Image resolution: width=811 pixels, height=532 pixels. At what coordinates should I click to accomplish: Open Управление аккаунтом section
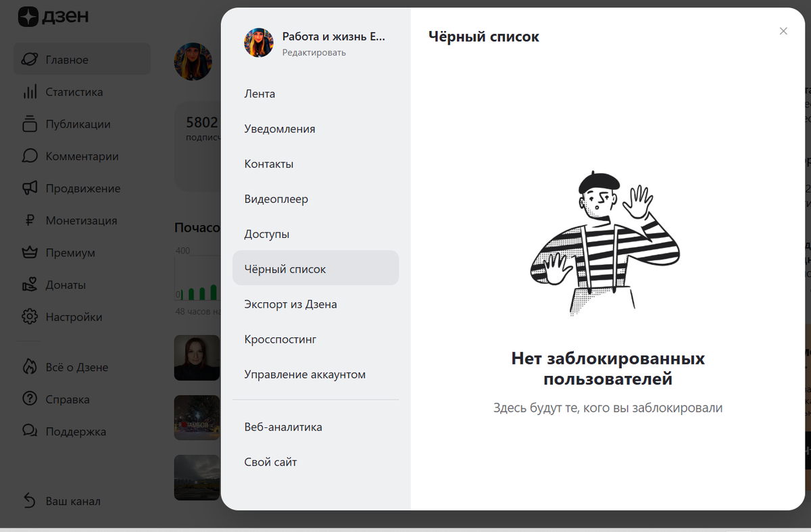point(316,374)
